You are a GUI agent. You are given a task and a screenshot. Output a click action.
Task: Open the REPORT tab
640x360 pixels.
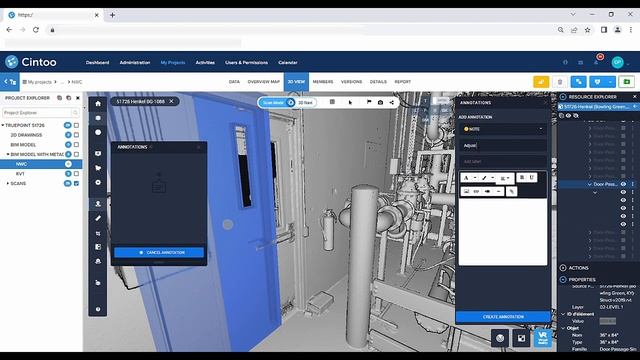tap(402, 82)
